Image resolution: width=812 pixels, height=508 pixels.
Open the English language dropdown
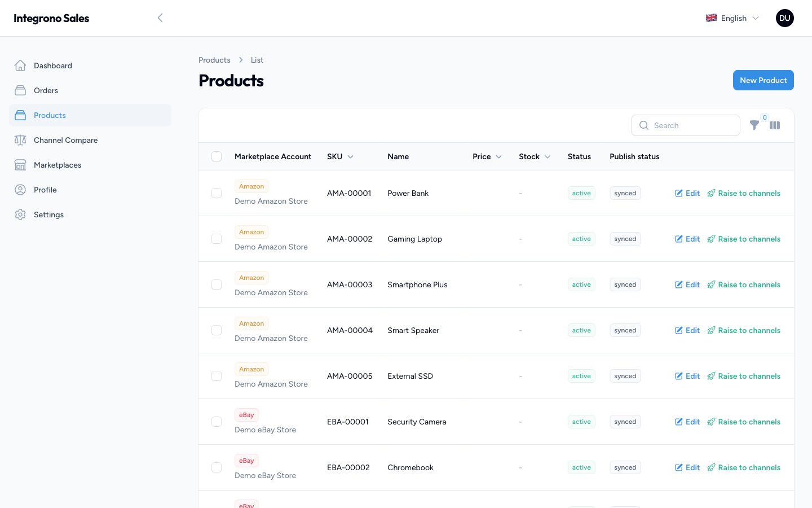coord(732,18)
